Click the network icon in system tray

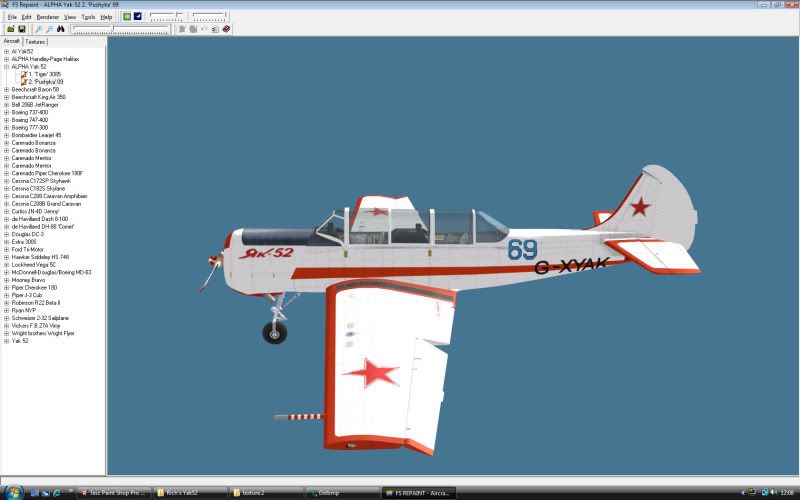[x=765, y=492]
